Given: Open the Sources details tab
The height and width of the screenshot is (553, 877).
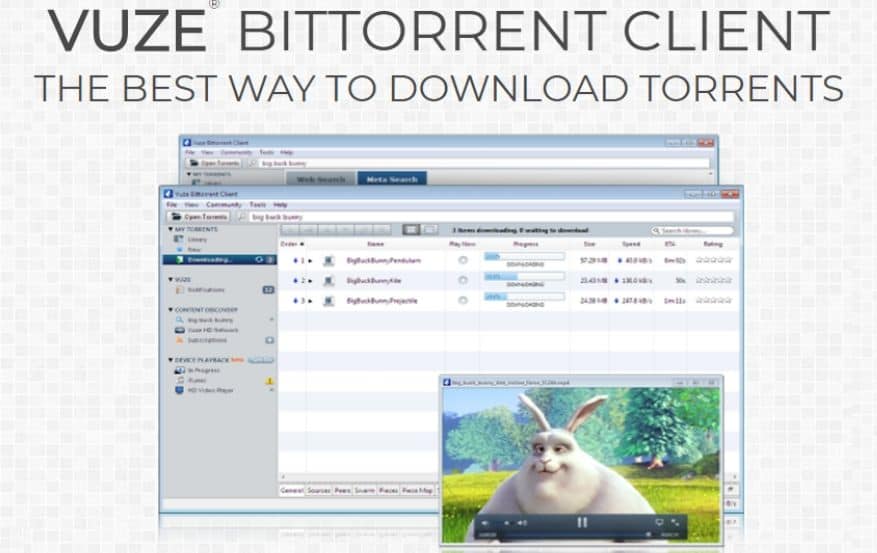Looking at the screenshot, I should [319, 490].
